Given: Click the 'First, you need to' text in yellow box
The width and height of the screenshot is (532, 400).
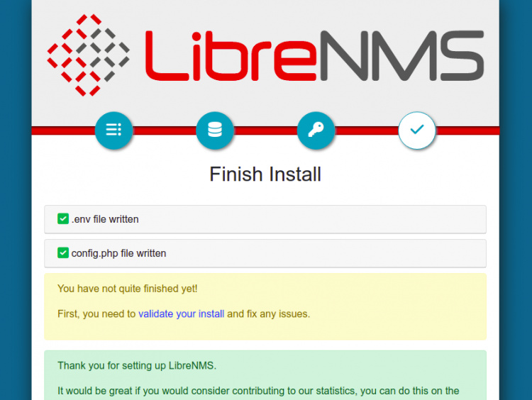Looking at the screenshot, I should click(96, 313).
